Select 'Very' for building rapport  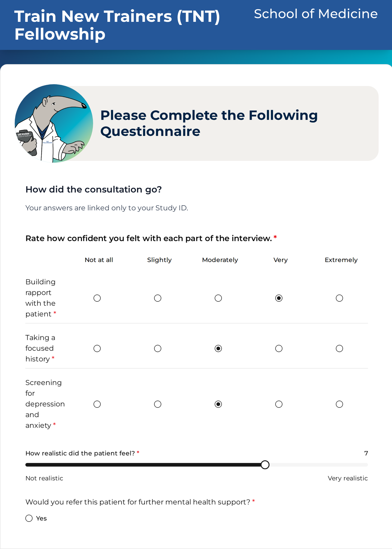click(x=279, y=298)
